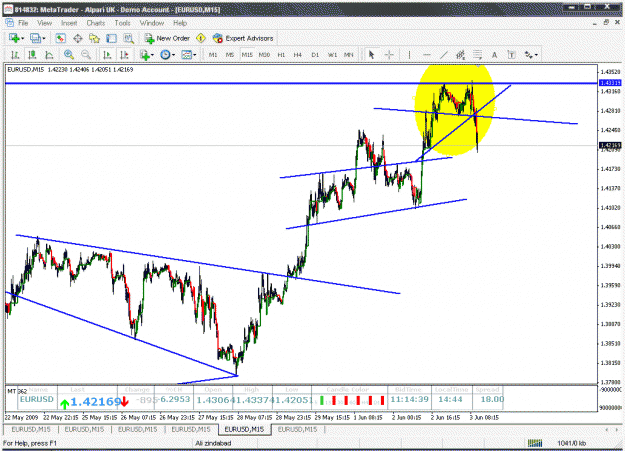Select the Vertical Line tool
Screen dimensions: 625x451
[x=409, y=55]
